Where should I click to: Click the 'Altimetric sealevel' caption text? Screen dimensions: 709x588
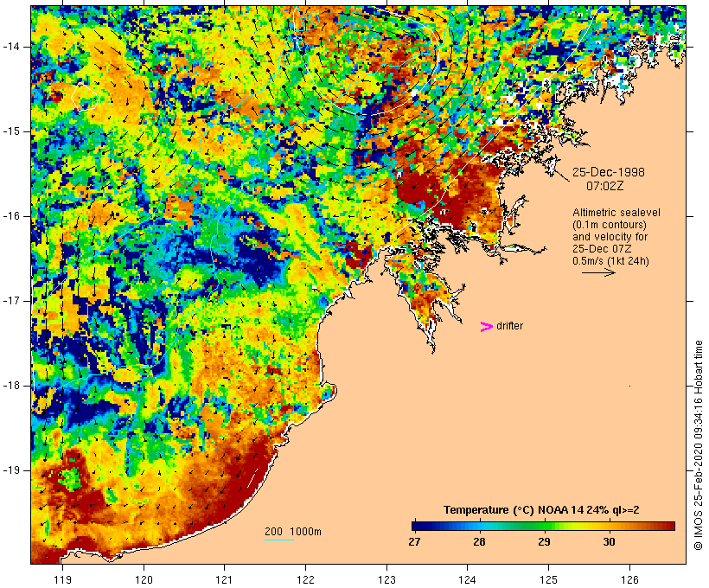point(616,213)
